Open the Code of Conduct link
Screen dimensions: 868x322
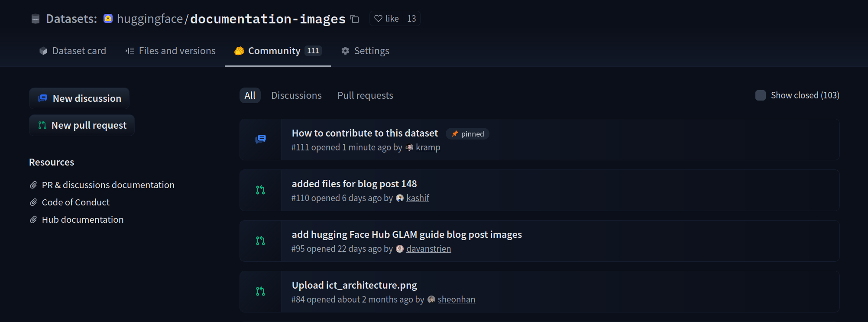pyautogui.click(x=75, y=202)
